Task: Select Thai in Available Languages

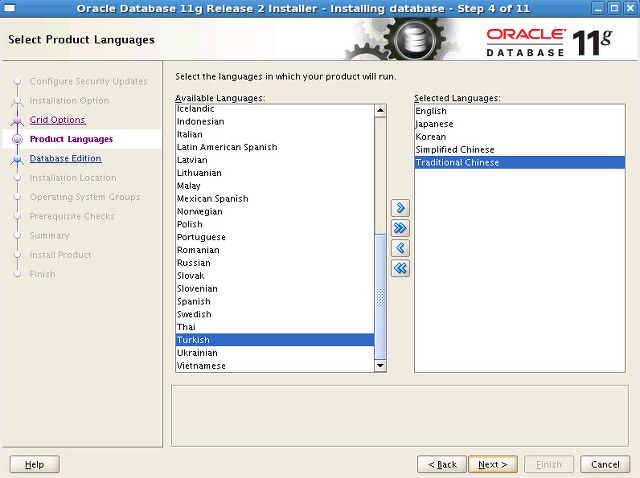Action: click(275, 327)
